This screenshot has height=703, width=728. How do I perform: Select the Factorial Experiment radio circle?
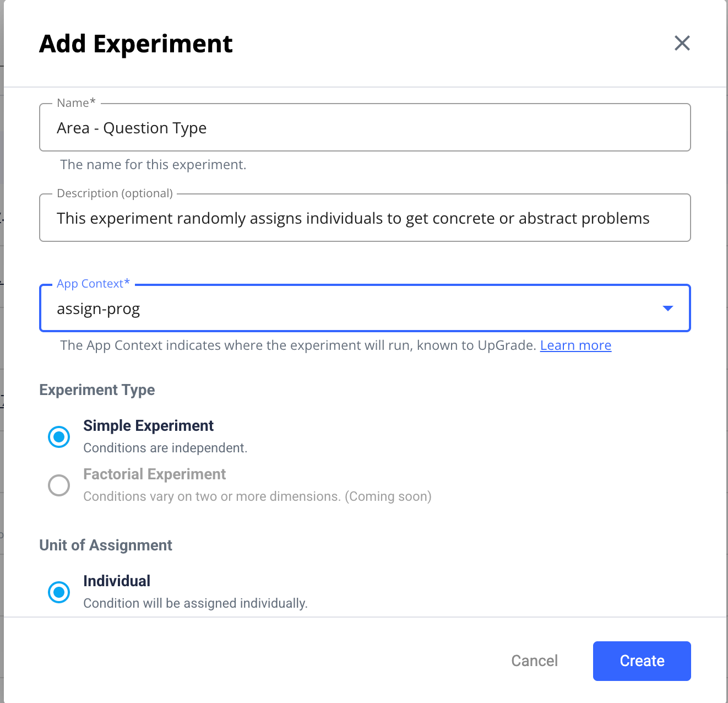click(x=59, y=485)
